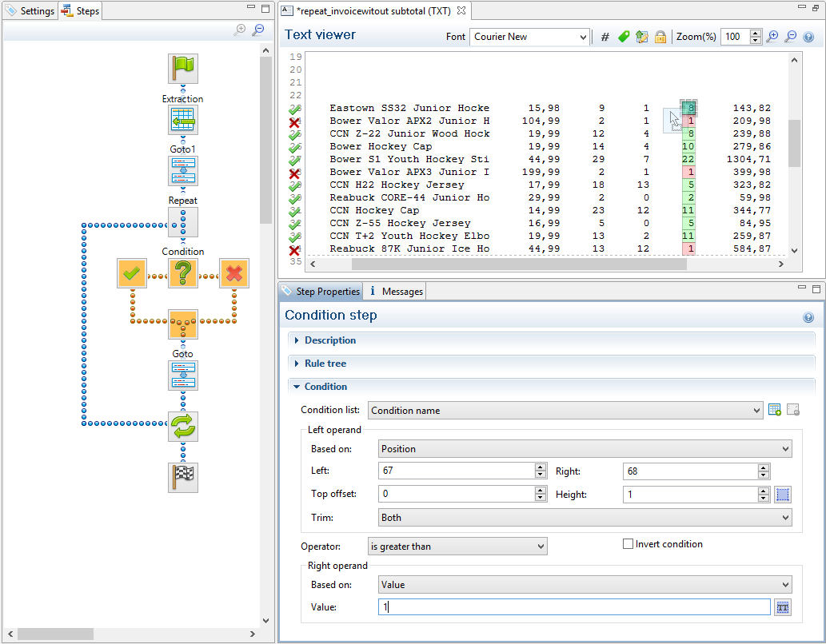Viewport: 826px width, 644px height.
Task: Select the red X false branch
Action: click(234, 273)
